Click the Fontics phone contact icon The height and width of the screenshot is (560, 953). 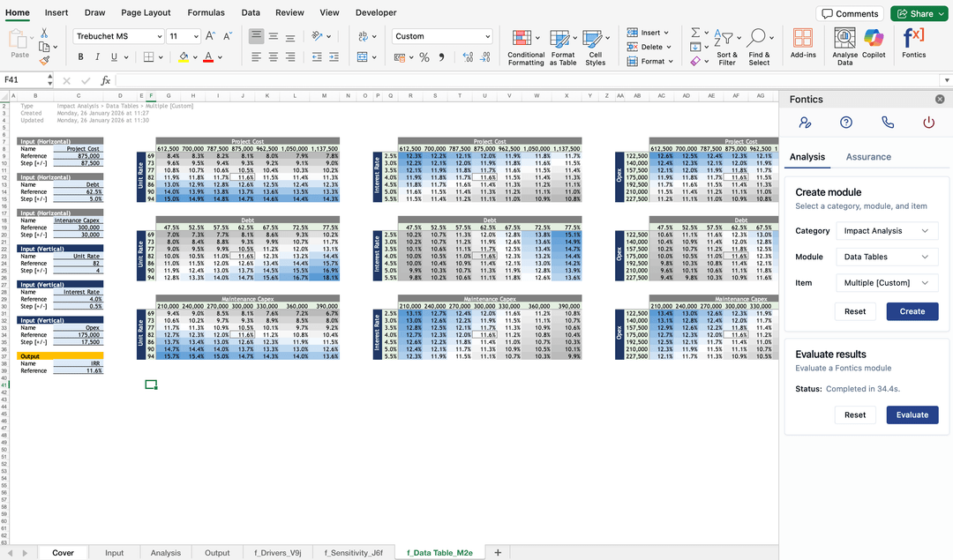coord(888,123)
